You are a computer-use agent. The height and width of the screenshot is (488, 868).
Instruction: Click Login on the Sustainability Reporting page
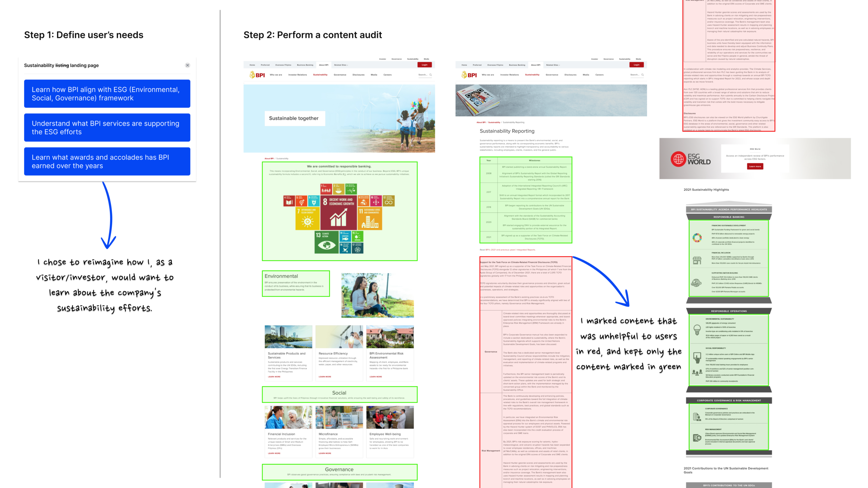[636, 65]
